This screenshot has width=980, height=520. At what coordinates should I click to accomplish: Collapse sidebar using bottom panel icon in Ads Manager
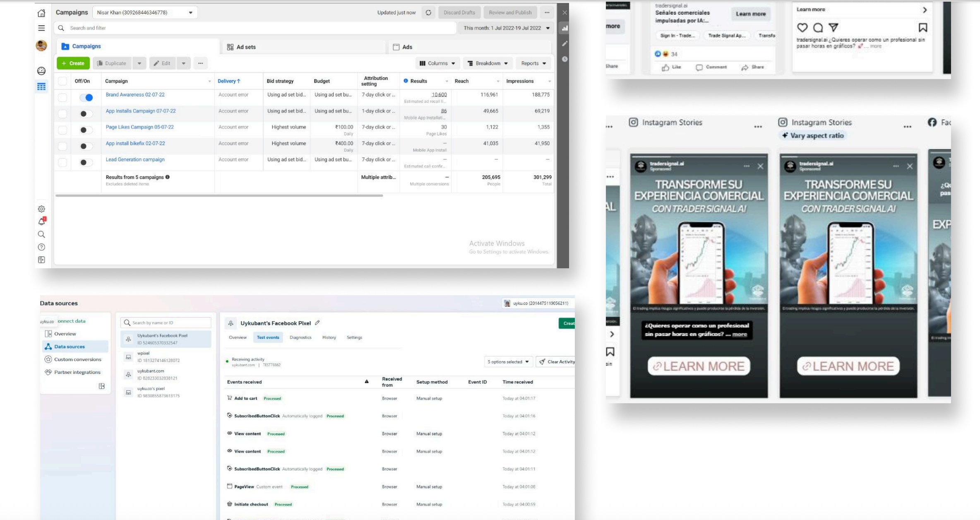pyautogui.click(x=41, y=260)
